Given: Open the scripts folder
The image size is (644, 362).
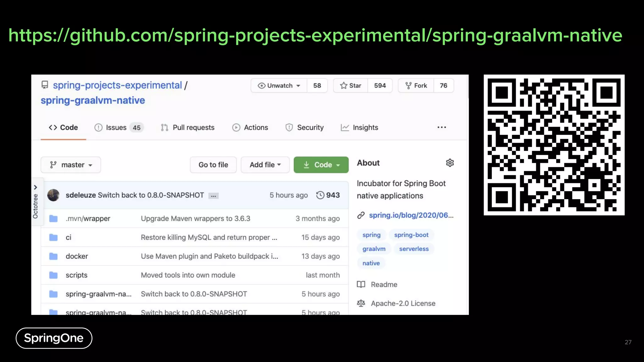Looking at the screenshot, I should (76, 275).
